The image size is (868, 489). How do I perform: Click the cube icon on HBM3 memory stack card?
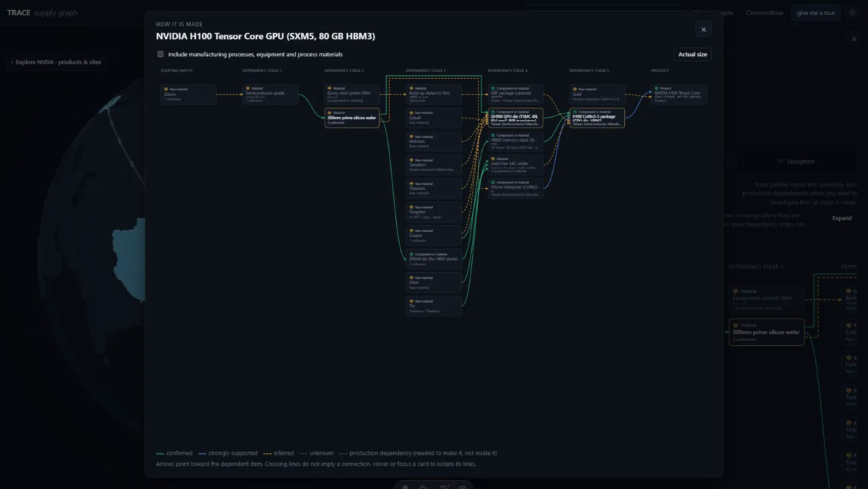[x=493, y=135]
